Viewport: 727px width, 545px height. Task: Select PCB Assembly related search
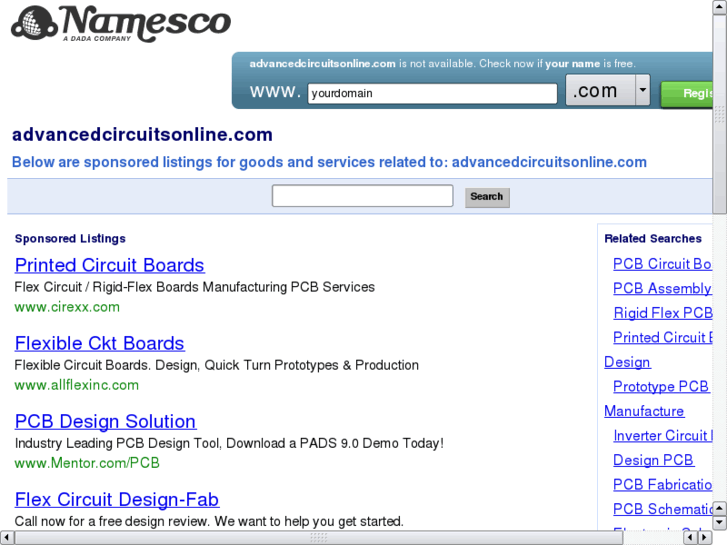661,289
